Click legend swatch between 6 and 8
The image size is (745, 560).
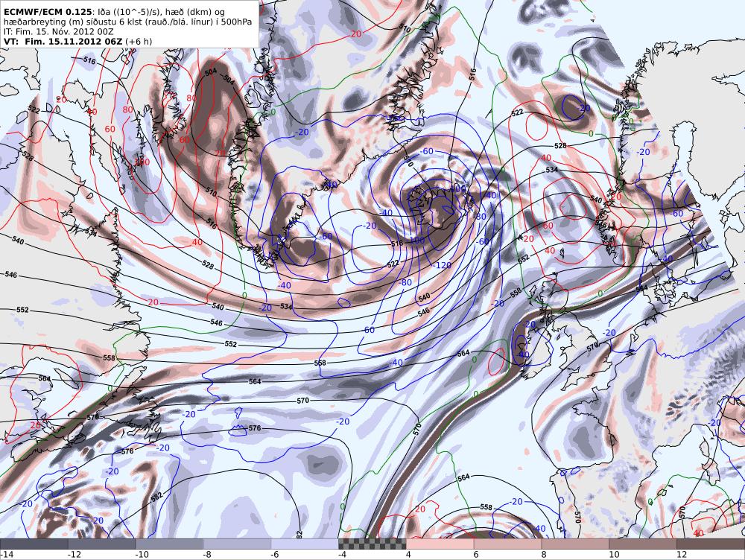coord(507,544)
